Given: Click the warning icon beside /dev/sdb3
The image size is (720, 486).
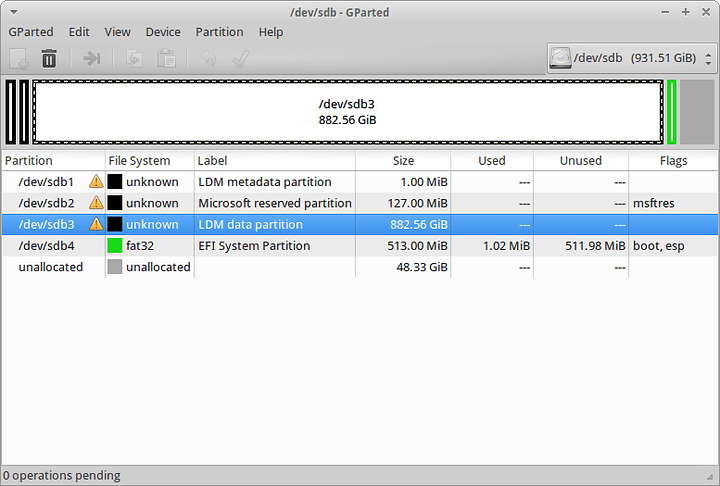Looking at the screenshot, I should [96, 224].
